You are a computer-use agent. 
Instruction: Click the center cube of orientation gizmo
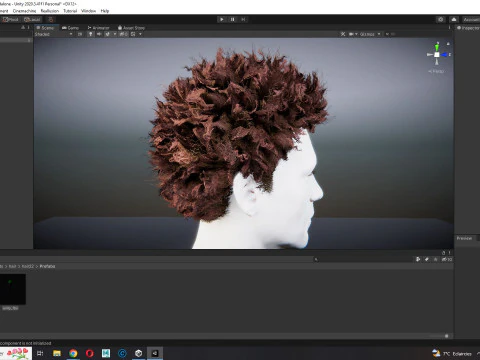(x=437, y=54)
